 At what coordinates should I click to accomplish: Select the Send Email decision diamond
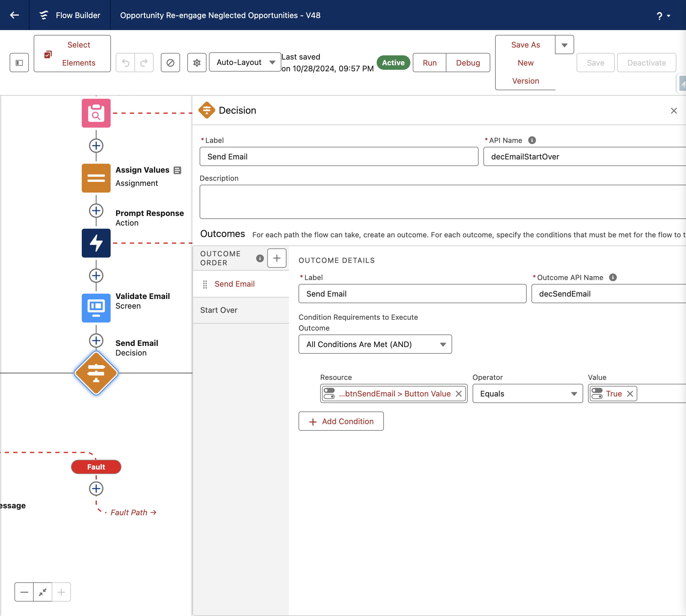coord(96,373)
